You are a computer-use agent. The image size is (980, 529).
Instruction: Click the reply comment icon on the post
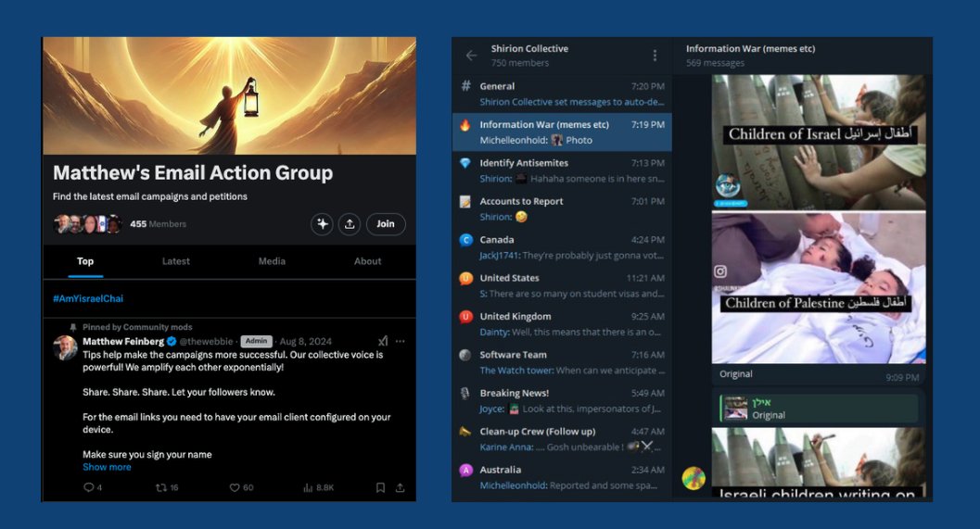(89, 487)
